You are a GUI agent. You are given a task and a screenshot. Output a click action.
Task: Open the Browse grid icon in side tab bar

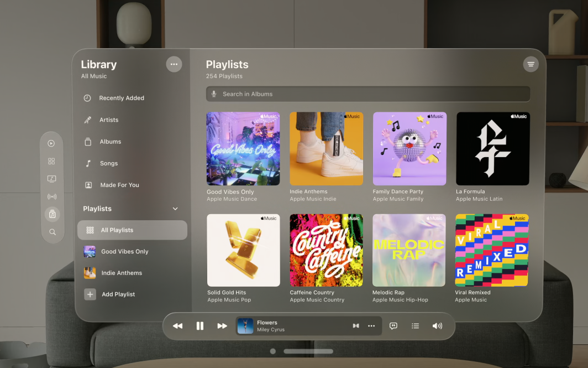[x=51, y=161]
